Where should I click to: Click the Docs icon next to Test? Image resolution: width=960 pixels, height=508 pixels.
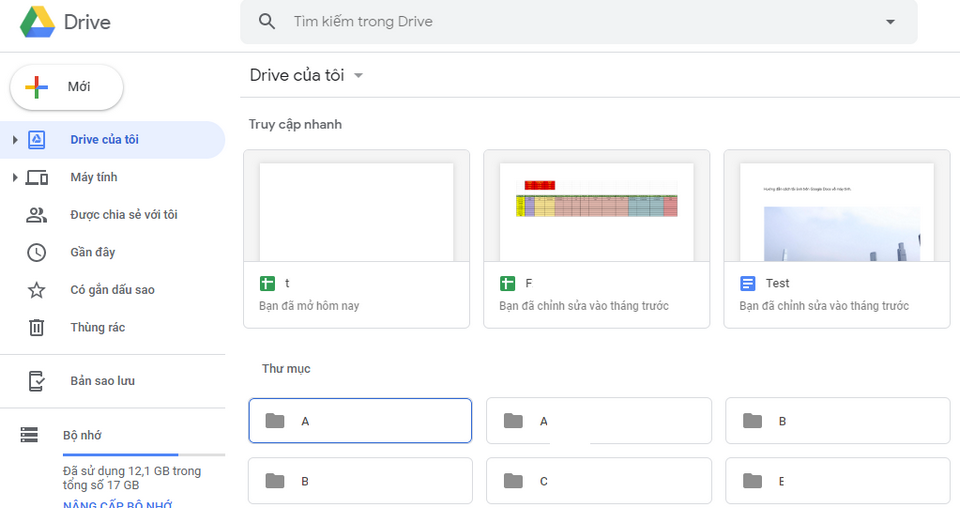click(748, 284)
